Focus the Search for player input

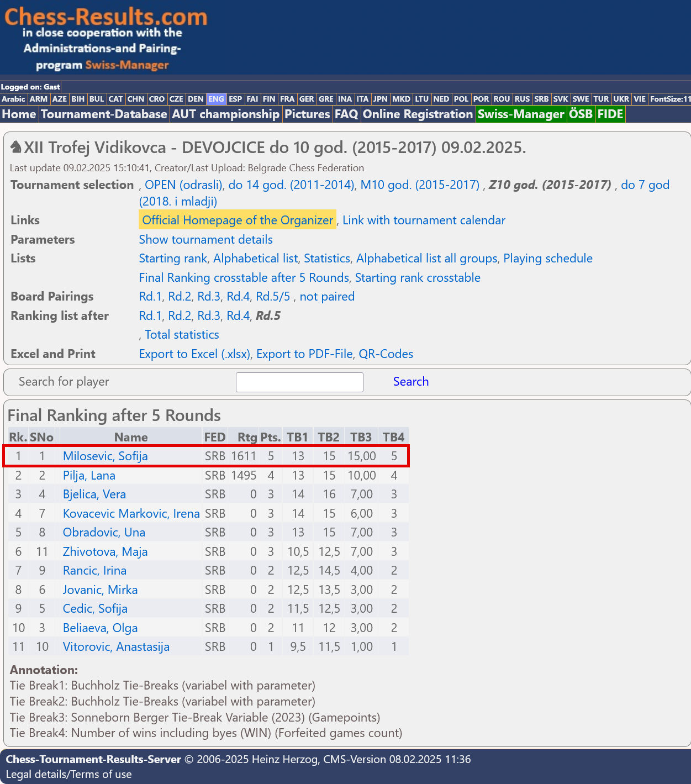[299, 382]
